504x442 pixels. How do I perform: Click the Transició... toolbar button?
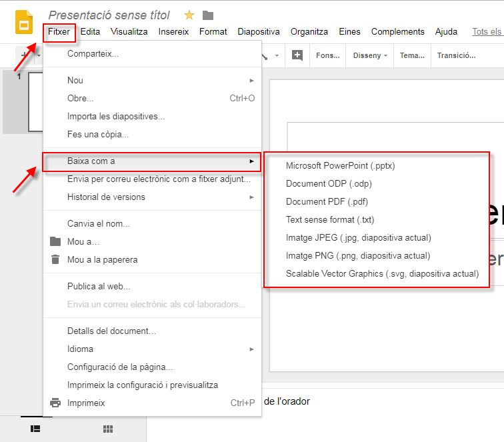click(x=456, y=55)
